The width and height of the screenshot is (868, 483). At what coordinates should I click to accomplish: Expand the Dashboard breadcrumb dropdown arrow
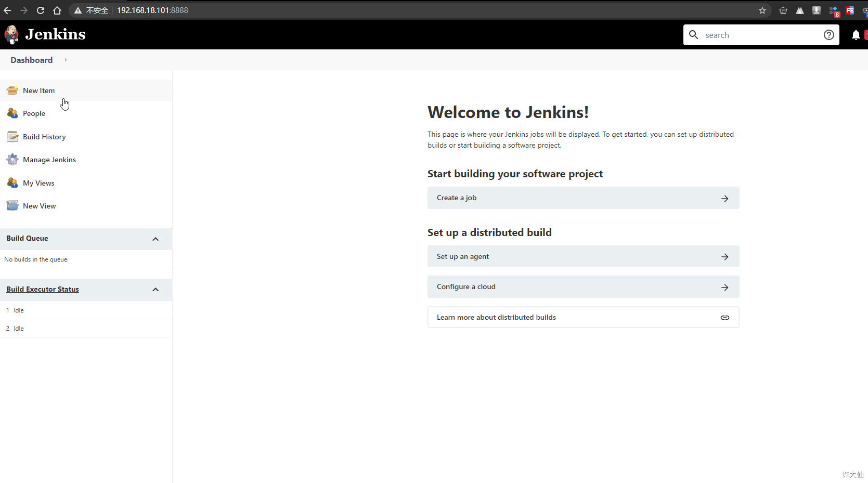tap(66, 60)
